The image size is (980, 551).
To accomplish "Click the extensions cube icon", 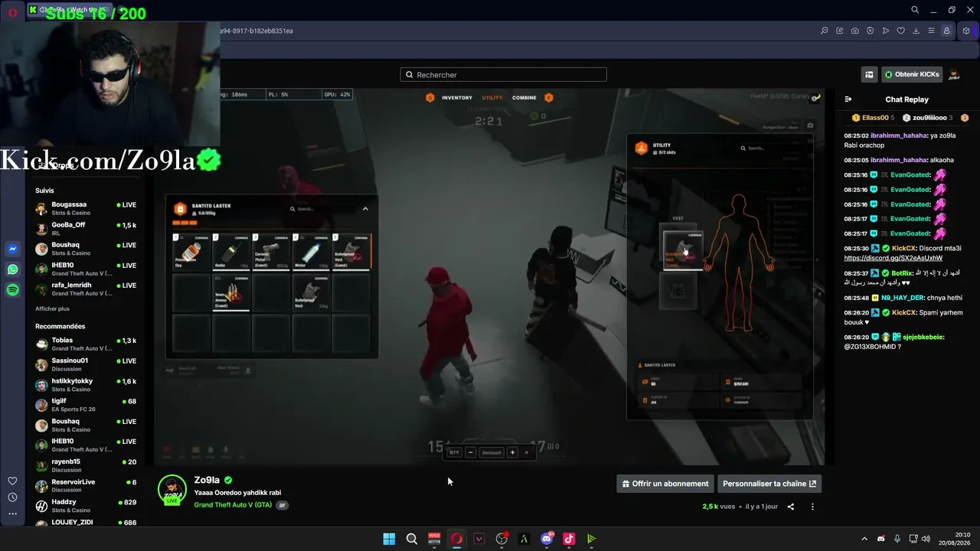I will [966, 31].
